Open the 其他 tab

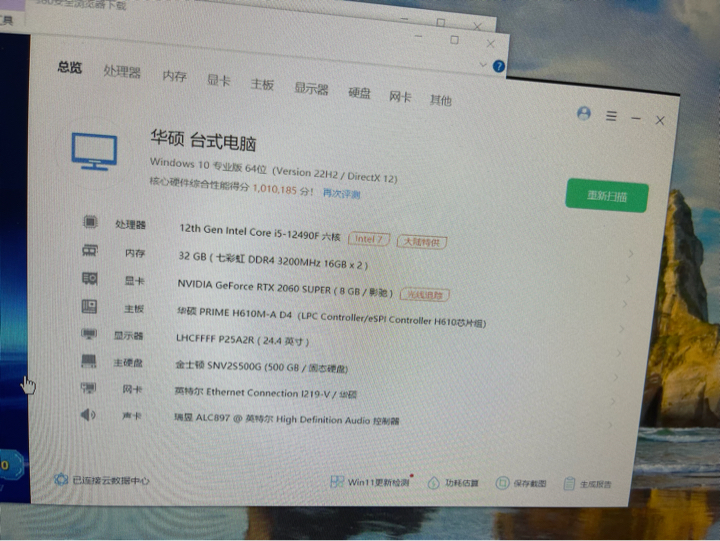[x=440, y=100]
